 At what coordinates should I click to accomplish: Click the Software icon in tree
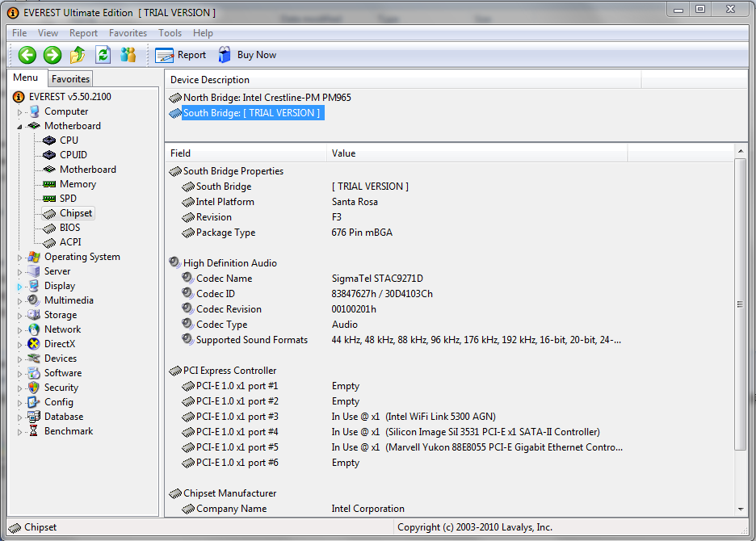click(34, 373)
